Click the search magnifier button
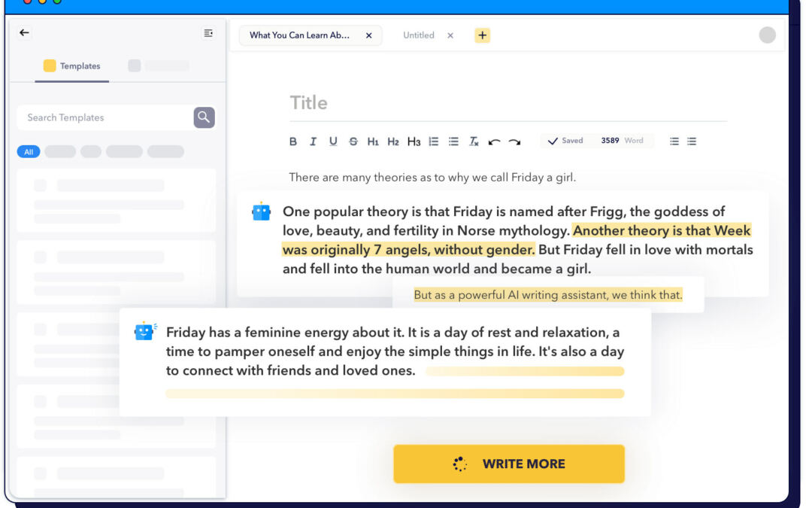The image size is (812, 508). coord(204,117)
